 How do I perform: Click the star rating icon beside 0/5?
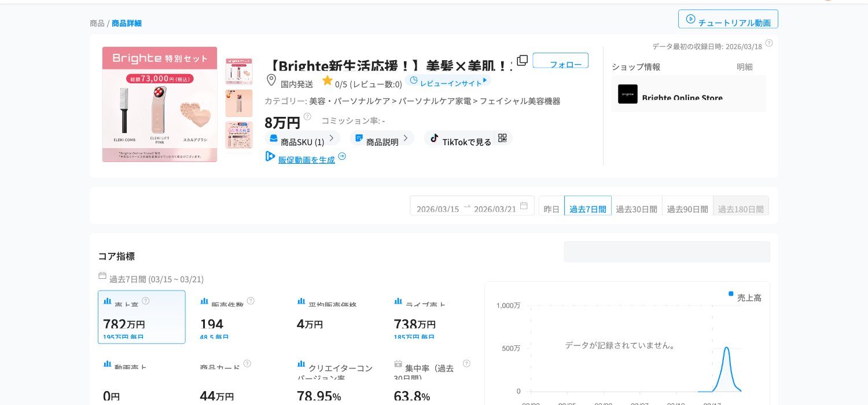coord(328,80)
